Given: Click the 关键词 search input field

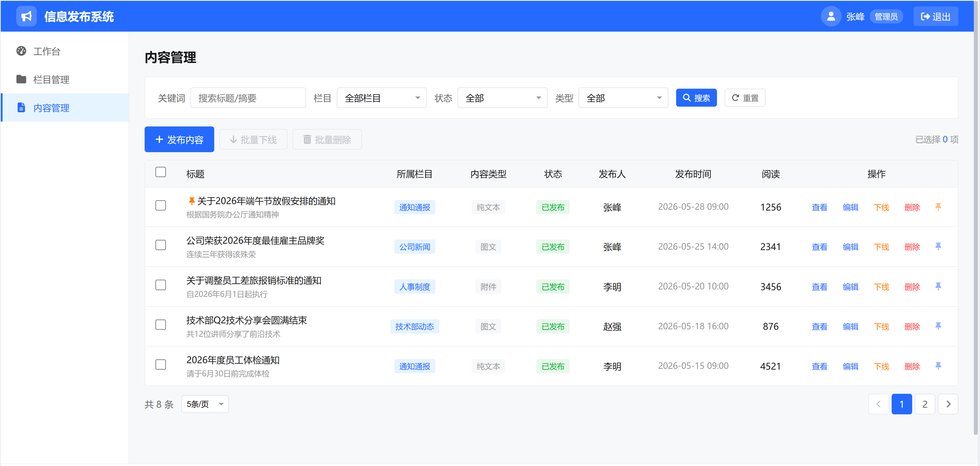Looking at the screenshot, I should click(248, 98).
